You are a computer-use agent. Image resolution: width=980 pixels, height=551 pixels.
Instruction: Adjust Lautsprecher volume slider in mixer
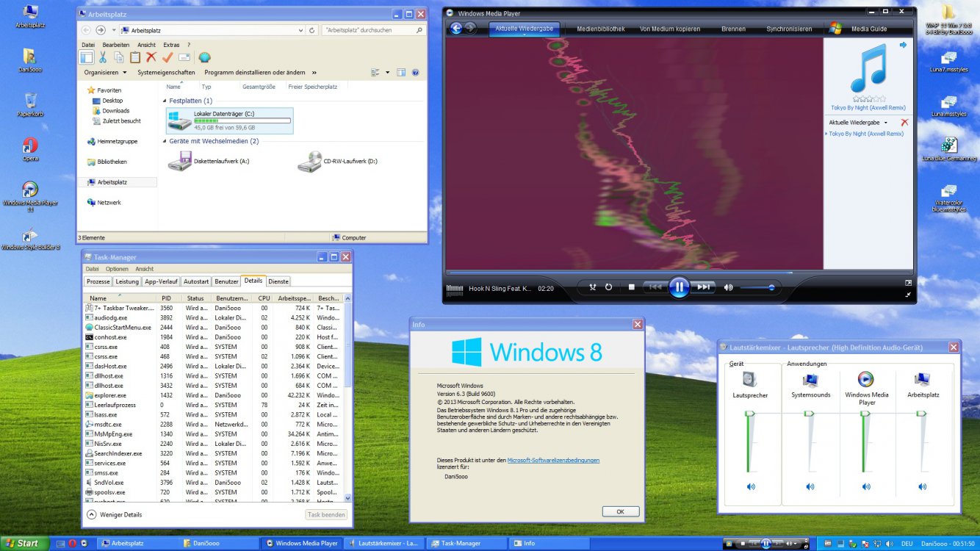point(749,443)
